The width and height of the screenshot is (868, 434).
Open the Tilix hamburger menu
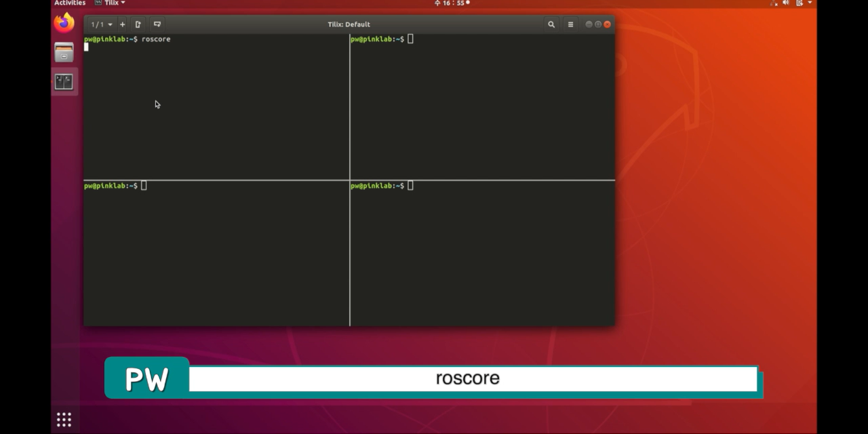(570, 24)
